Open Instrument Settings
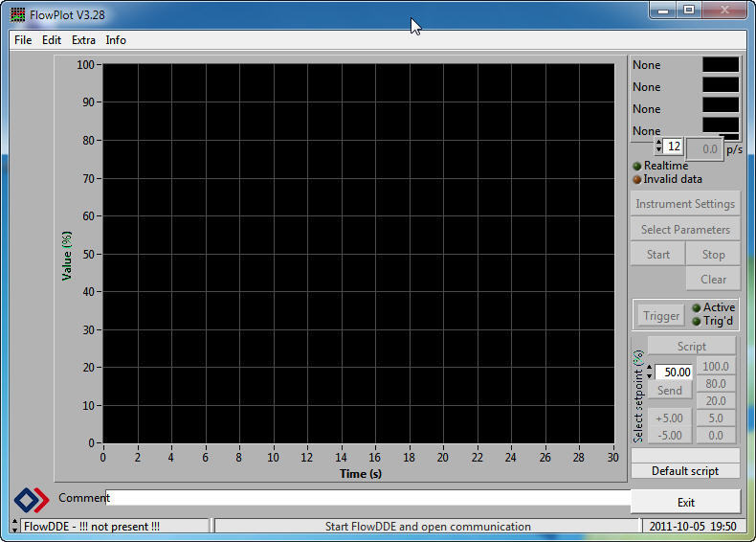The width and height of the screenshot is (756, 542). coord(685,204)
